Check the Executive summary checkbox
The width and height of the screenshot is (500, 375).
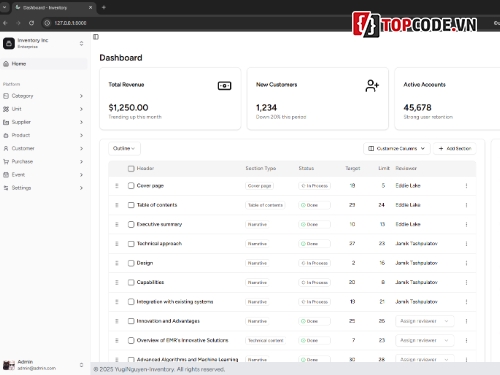click(x=131, y=224)
